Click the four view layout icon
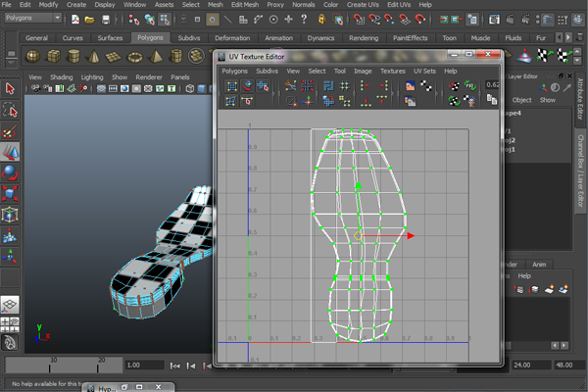Viewport: 588px width, 392px height. click(10, 324)
